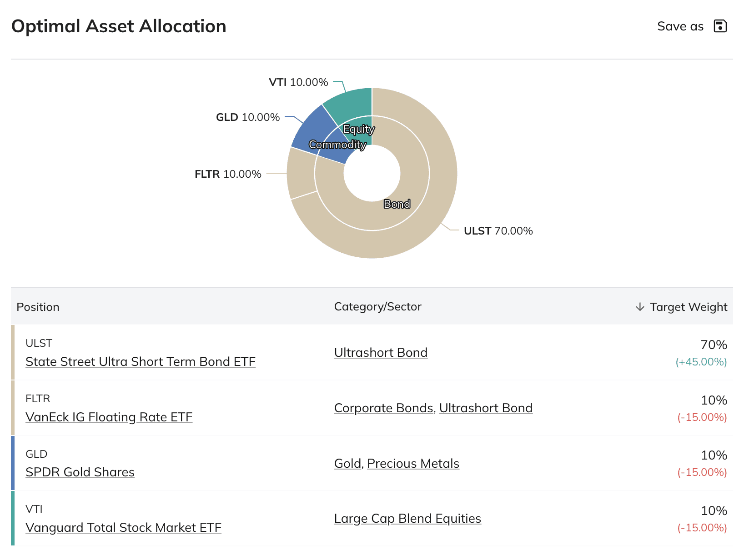Click the Optimal Asset Allocation heading
The image size is (744, 560).
[x=119, y=26]
